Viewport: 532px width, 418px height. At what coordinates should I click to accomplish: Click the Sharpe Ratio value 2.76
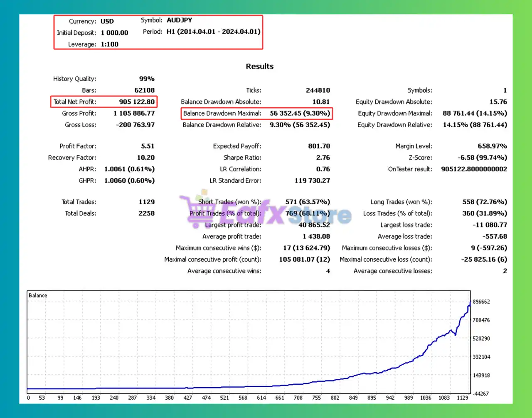click(323, 158)
